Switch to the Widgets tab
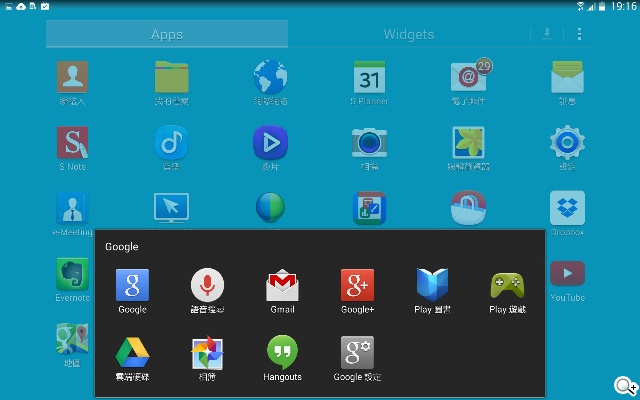 (x=408, y=34)
